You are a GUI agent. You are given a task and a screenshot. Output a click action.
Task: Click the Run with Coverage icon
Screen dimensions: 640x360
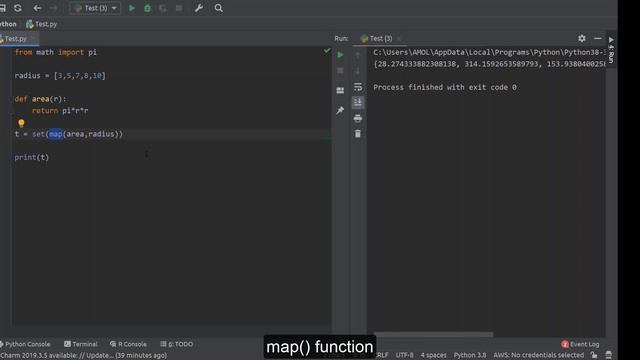click(x=163, y=8)
